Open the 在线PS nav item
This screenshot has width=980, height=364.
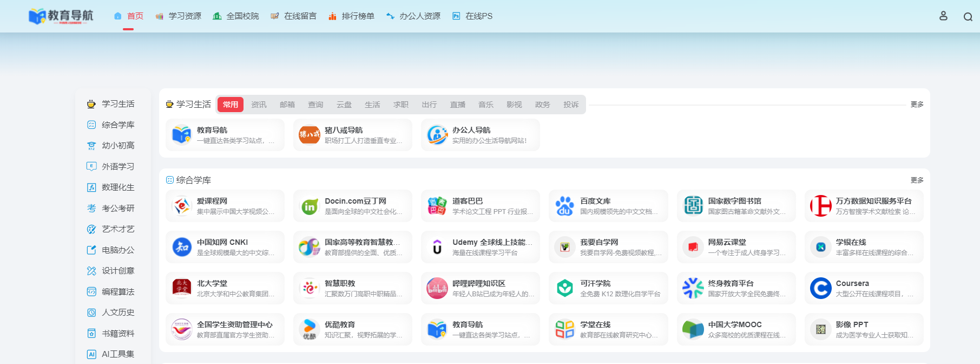pyautogui.click(x=472, y=16)
